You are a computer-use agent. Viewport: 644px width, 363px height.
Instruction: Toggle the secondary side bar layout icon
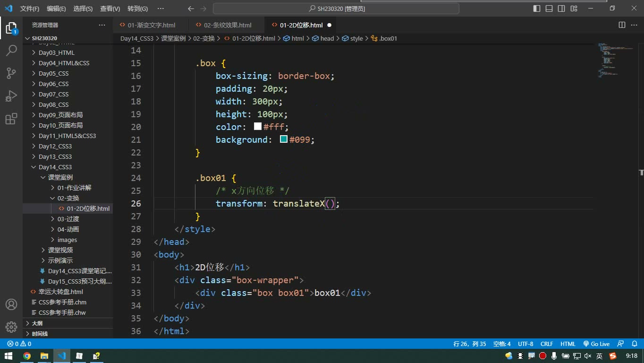[561, 9]
